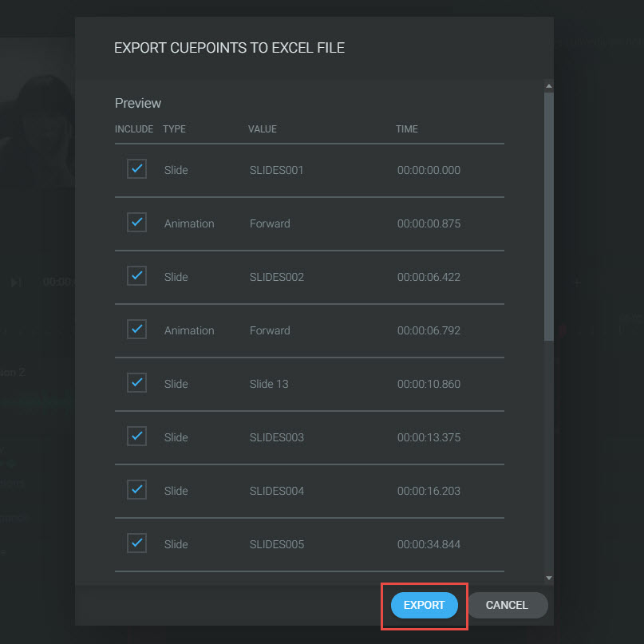Click the INCLUDE column header
This screenshot has width=644, height=644.
[x=134, y=129]
